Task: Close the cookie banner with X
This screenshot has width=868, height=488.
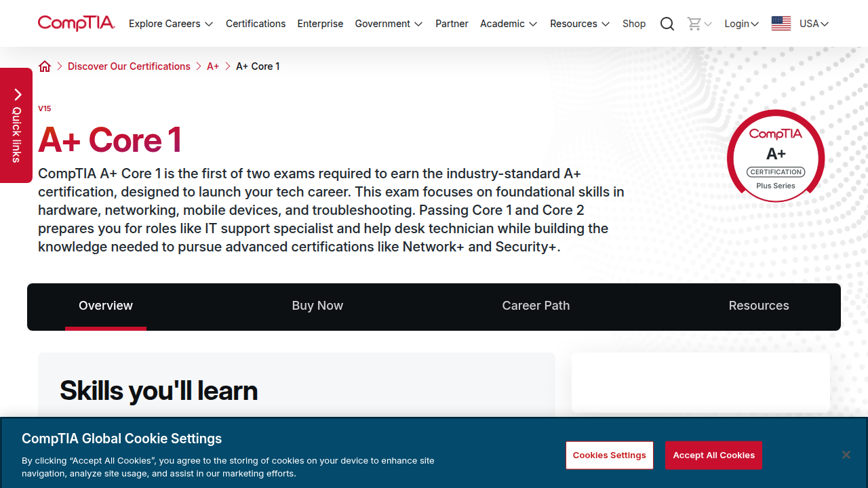Action: pos(846,455)
